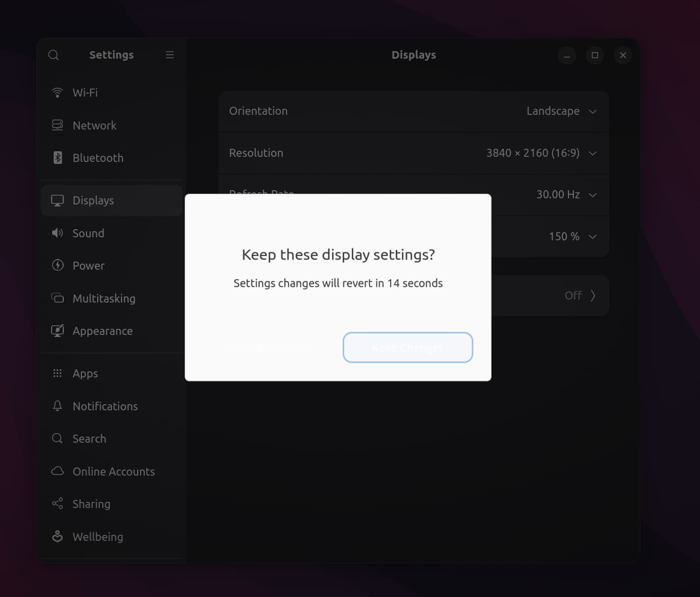This screenshot has width=700, height=597.
Task: Click the Wi-Fi icon in sidebar
Action: (x=58, y=93)
